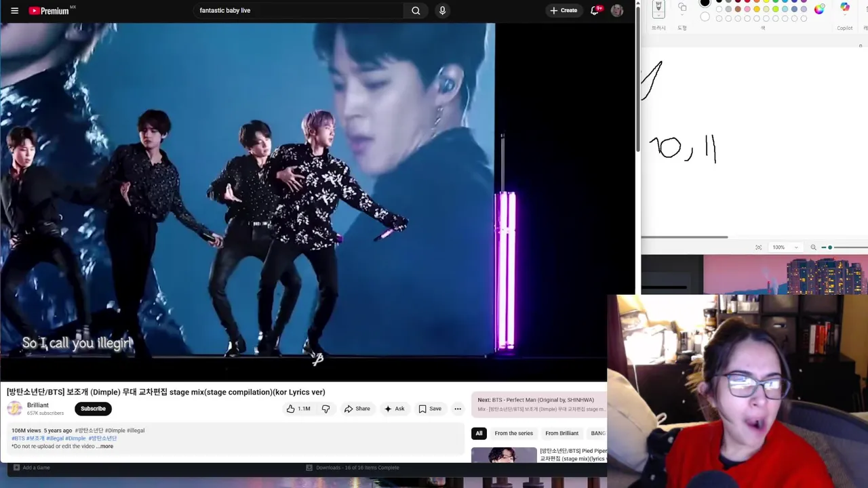
Task: Save the video to a playlist
Action: pos(430,409)
